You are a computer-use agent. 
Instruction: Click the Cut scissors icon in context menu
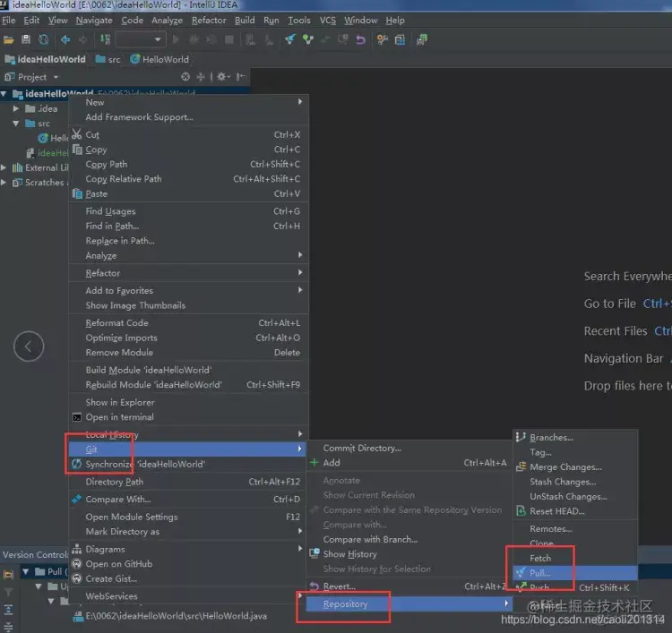pos(77,134)
